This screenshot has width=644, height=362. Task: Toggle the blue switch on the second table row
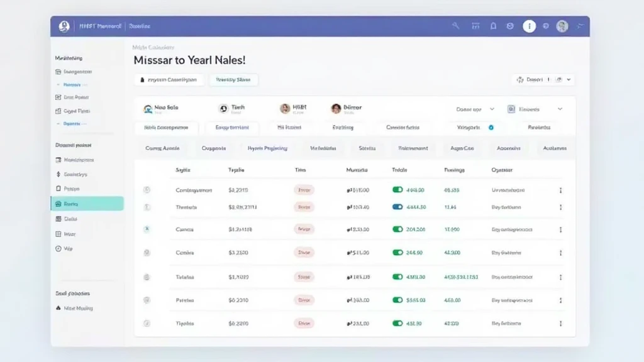(397, 207)
